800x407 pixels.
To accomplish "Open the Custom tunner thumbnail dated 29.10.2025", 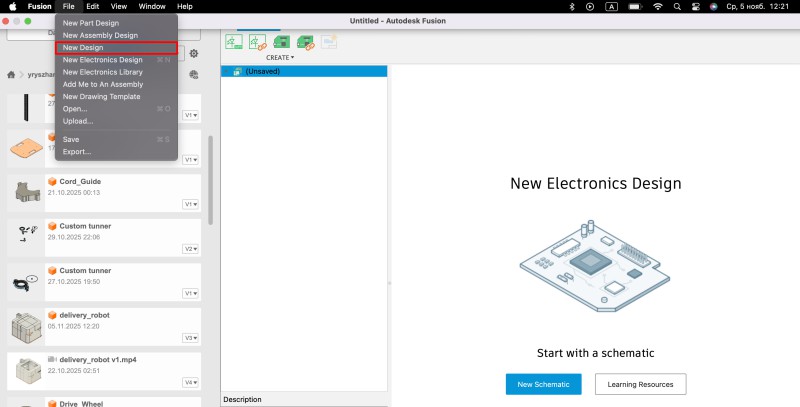I will (26, 238).
